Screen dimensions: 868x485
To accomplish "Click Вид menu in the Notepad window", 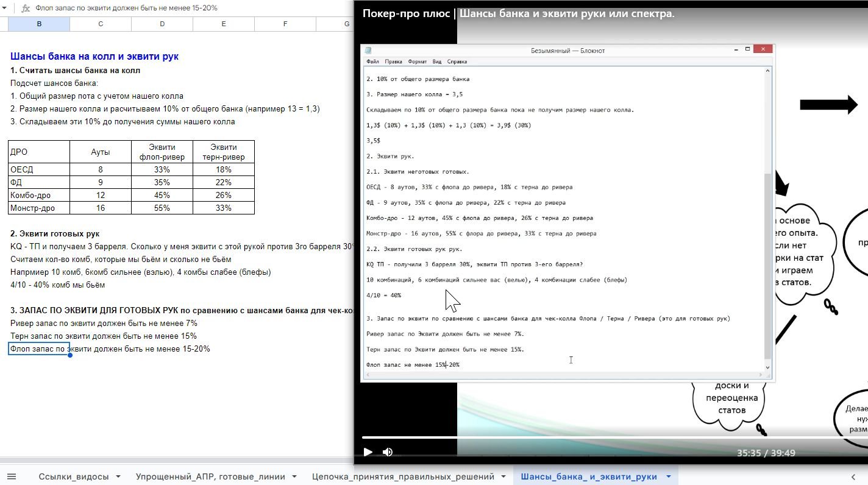I will [x=437, y=62].
